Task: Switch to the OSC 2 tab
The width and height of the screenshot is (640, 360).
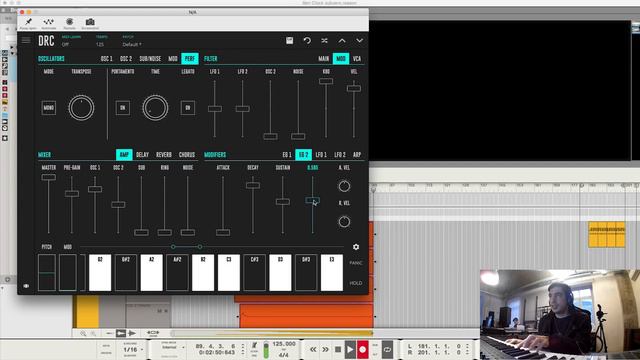Action: [126, 59]
